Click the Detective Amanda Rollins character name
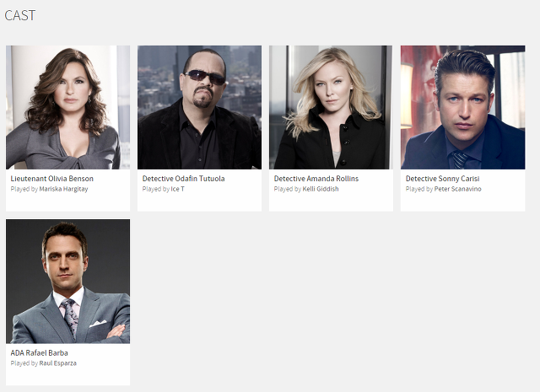This screenshot has width=540, height=392. click(x=316, y=179)
